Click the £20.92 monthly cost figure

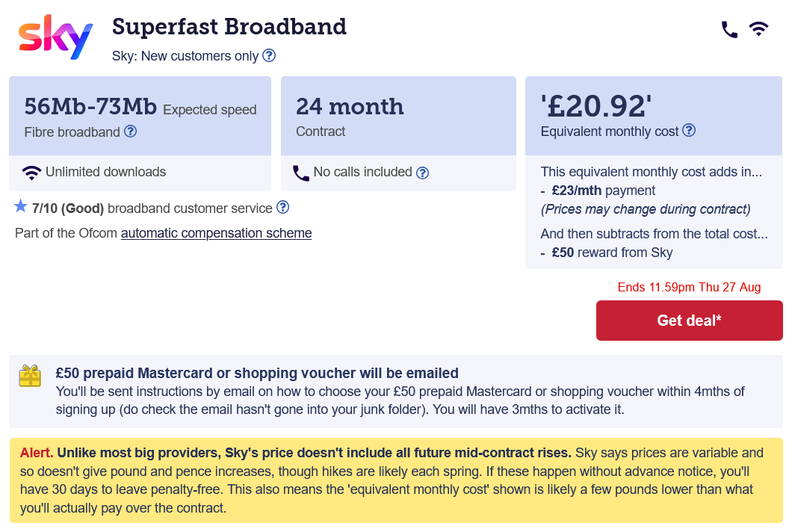coord(596,106)
